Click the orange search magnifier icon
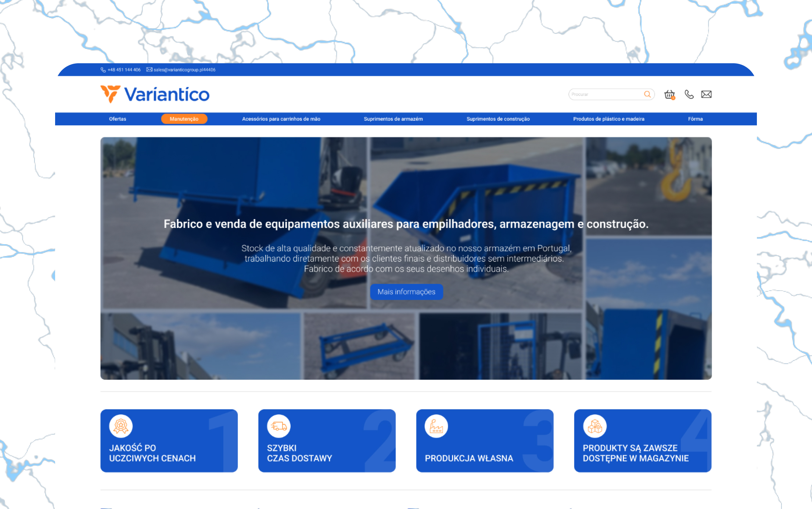The width and height of the screenshot is (812, 509). pos(647,94)
